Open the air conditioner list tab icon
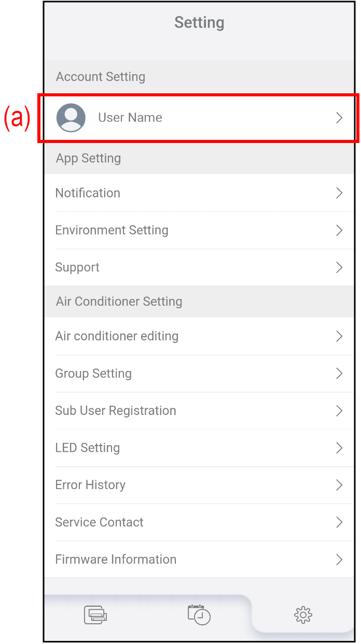The height and width of the screenshot is (644, 361). click(95, 614)
